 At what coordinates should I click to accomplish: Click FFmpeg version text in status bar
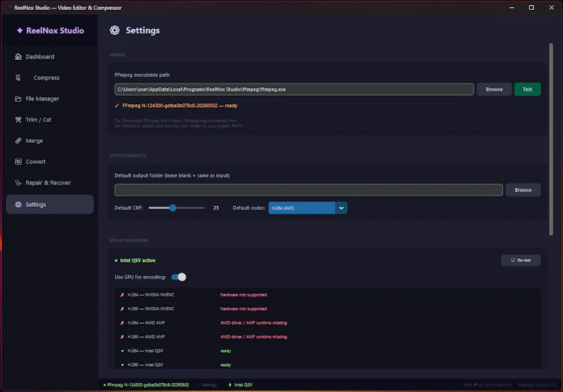tap(148, 385)
